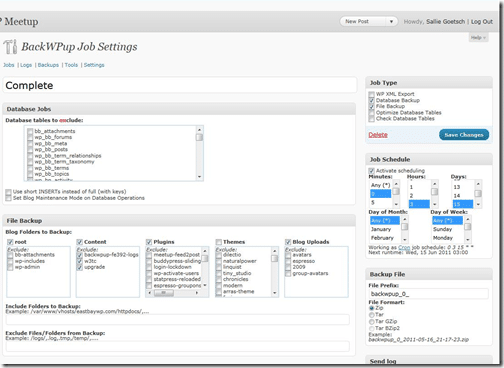
Task: Open the New Post dropdown arrow
Action: pyautogui.click(x=391, y=22)
